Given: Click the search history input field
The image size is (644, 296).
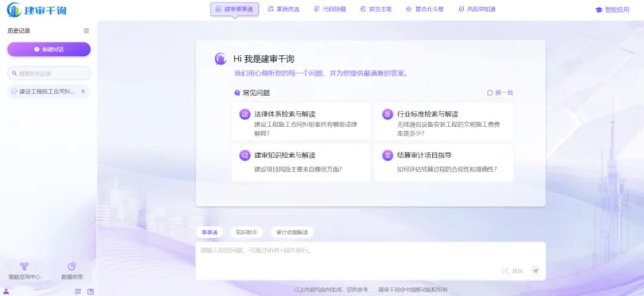Looking at the screenshot, I should (49, 73).
